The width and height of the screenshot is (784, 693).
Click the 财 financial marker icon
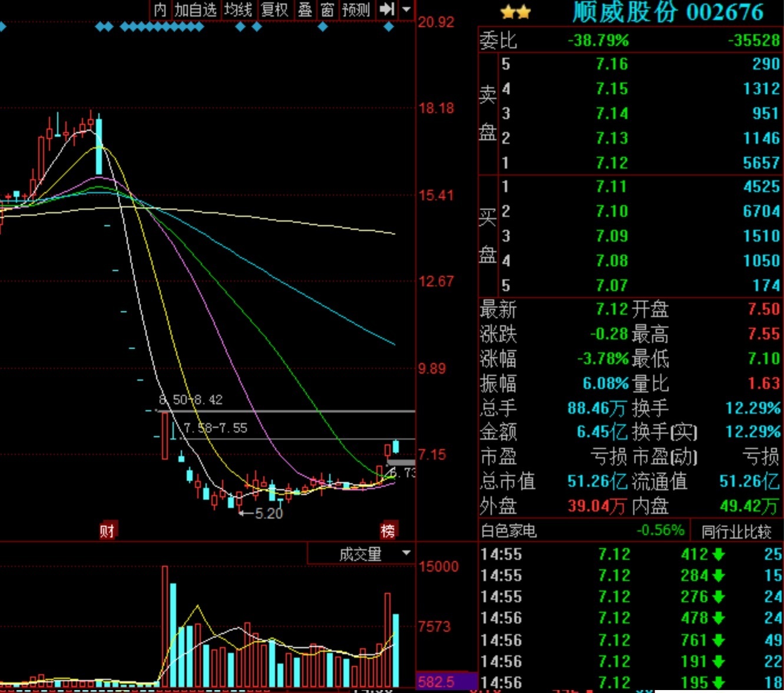[x=107, y=531]
